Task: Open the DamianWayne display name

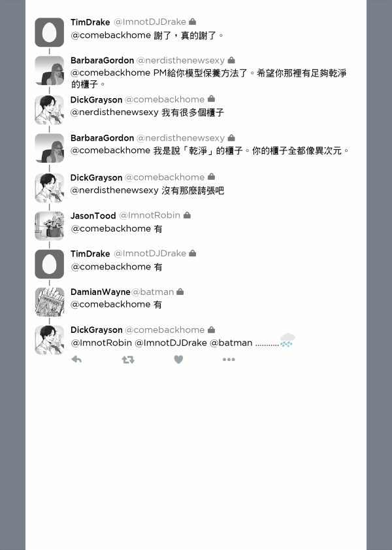Action: pyautogui.click(x=101, y=292)
